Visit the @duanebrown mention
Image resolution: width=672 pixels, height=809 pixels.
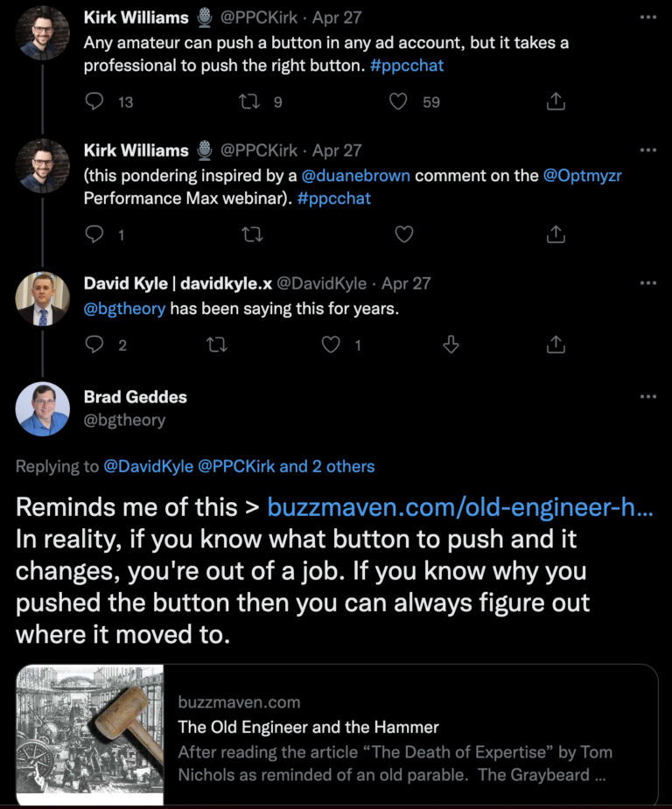(x=355, y=175)
